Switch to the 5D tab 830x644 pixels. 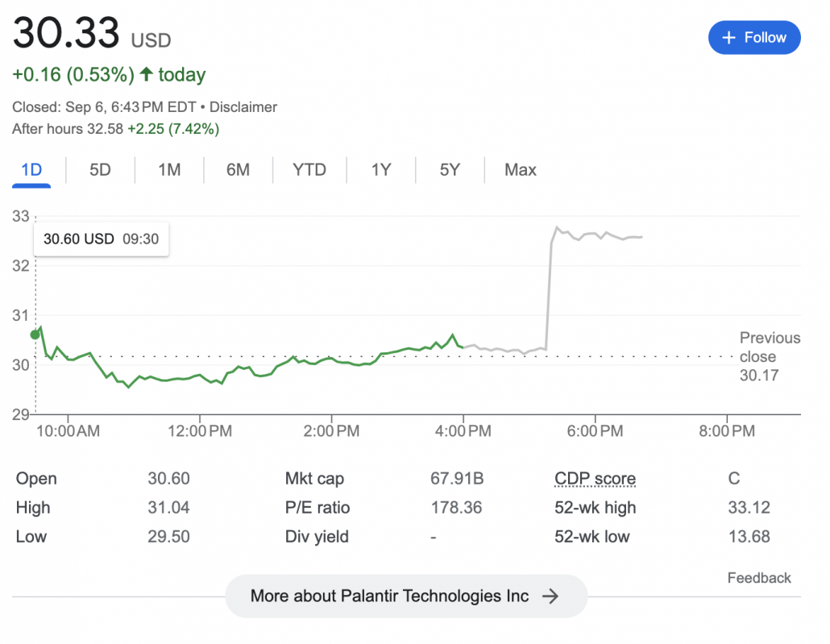100,170
